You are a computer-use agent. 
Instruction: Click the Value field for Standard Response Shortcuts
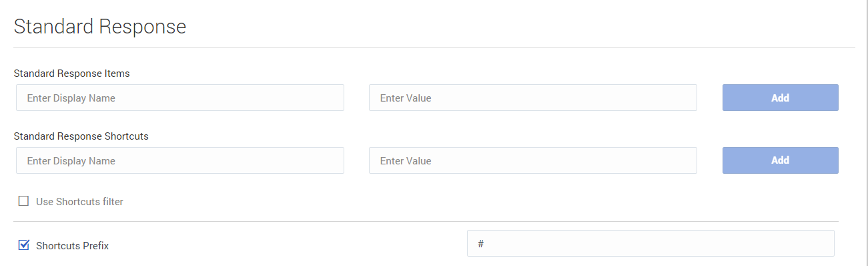click(533, 160)
